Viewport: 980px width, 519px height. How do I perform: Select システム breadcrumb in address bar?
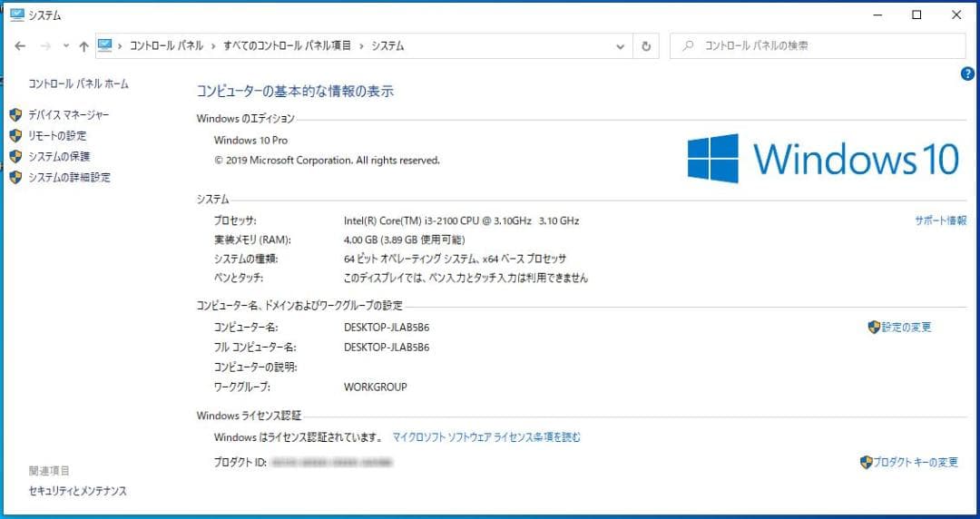click(387, 45)
